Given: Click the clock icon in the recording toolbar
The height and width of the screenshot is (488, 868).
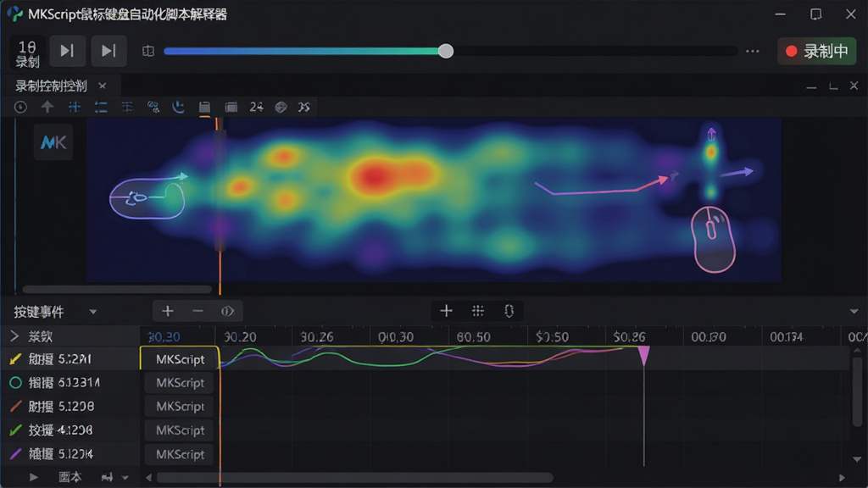Looking at the screenshot, I should [x=20, y=108].
